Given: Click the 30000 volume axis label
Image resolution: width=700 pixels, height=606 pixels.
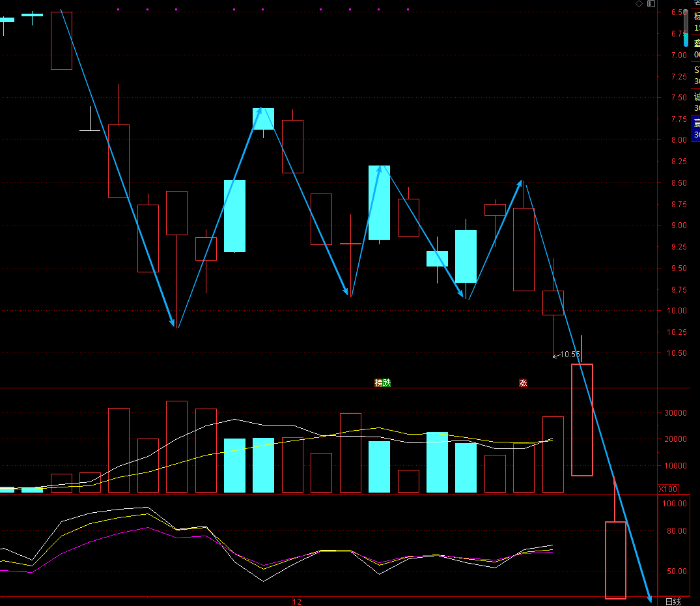Looking at the screenshot, I should 675,413.
